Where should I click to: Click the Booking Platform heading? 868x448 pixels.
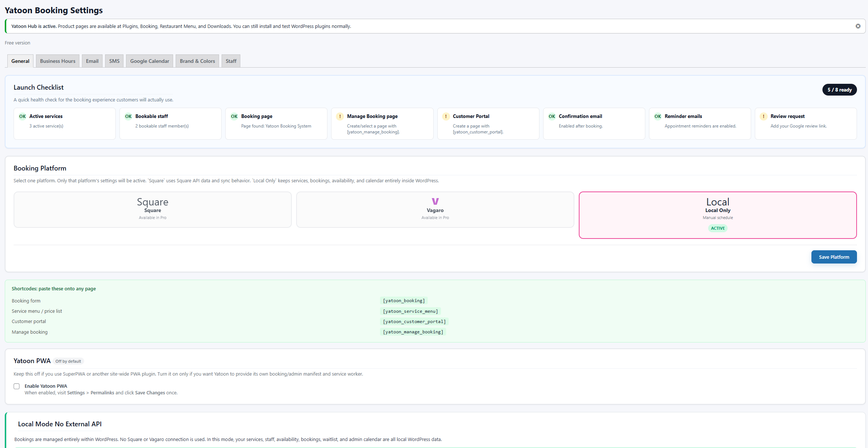(x=40, y=168)
